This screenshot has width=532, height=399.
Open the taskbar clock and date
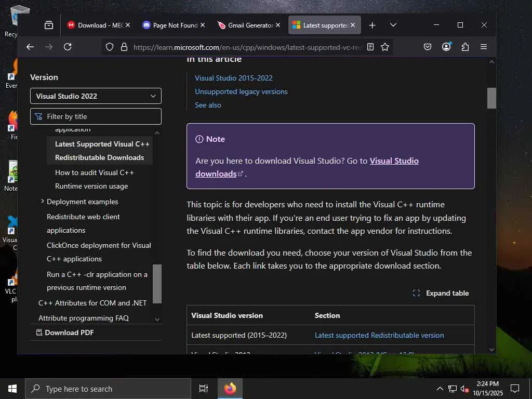488,389
